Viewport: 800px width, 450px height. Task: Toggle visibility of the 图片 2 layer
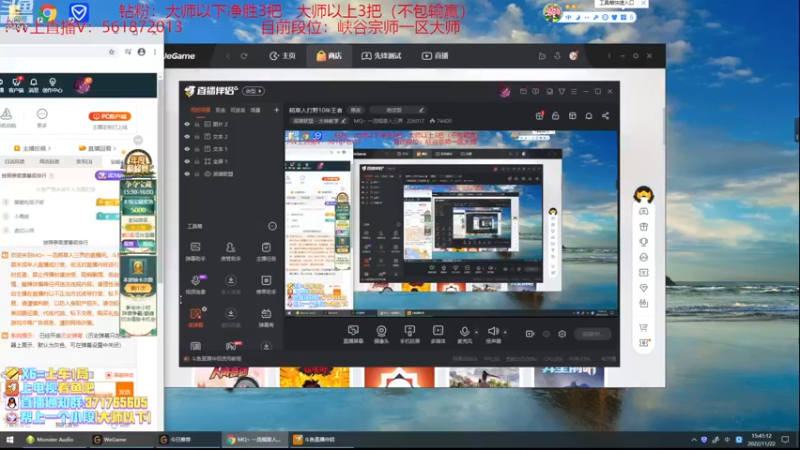coord(187,124)
